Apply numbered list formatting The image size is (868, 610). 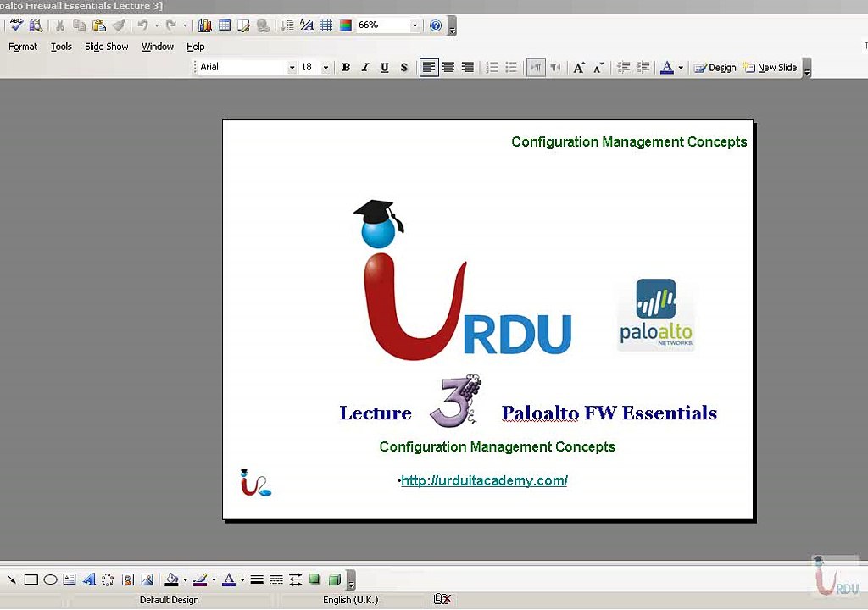[492, 68]
